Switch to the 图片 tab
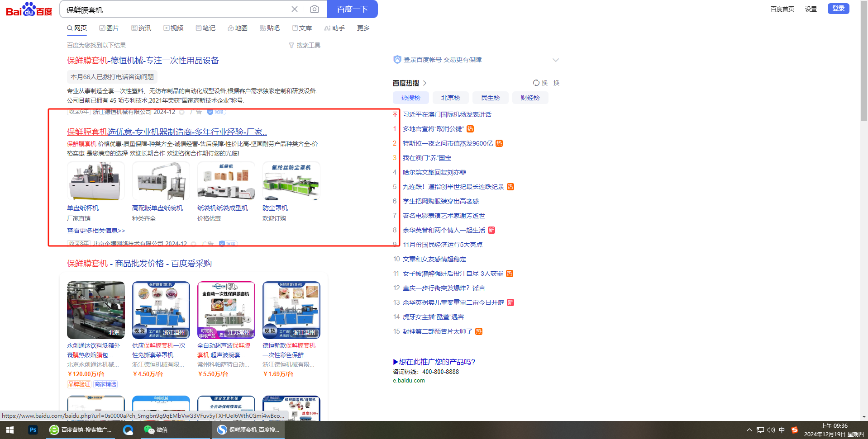Image resolution: width=868 pixels, height=439 pixels. [109, 28]
